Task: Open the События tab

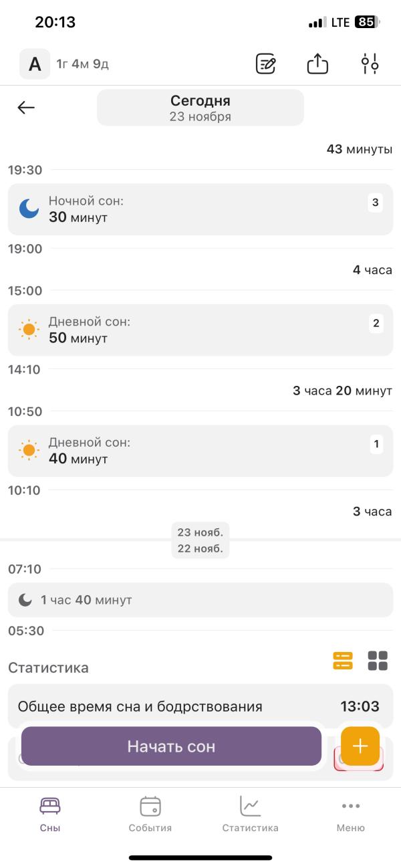Action: pyautogui.click(x=150, y=814)
